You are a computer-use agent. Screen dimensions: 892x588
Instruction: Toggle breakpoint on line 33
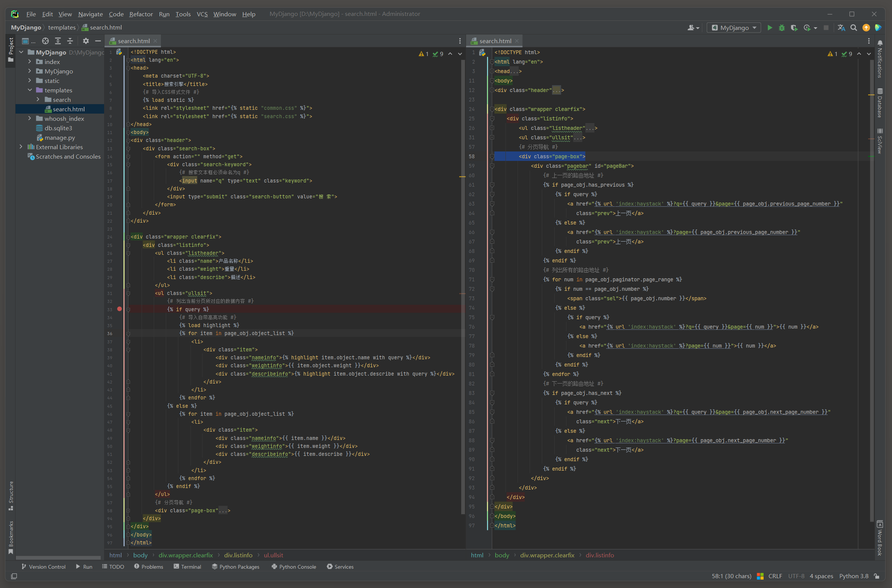pyautogui.click(x=119, y=309)
